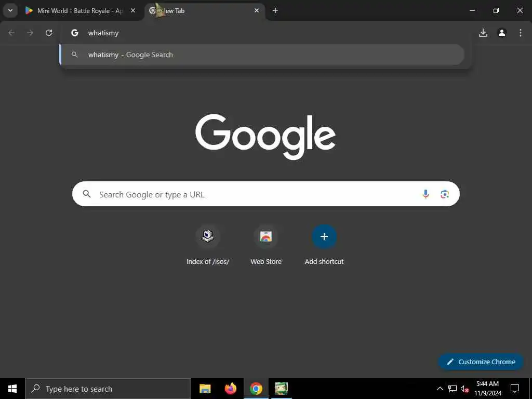This screenshot has height=399, width=532.
Task: Click the magnifier icon in Google search box
Action: click(87, 194)
